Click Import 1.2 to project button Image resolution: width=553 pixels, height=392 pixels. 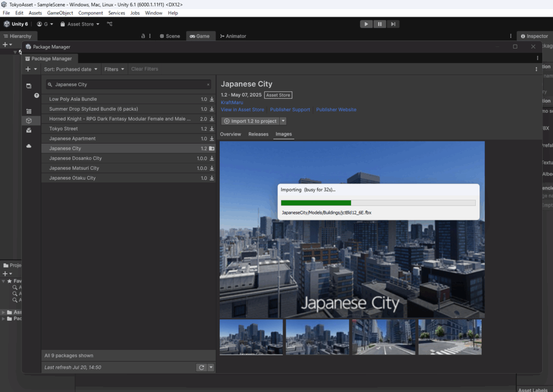click(x=251, y=121)
